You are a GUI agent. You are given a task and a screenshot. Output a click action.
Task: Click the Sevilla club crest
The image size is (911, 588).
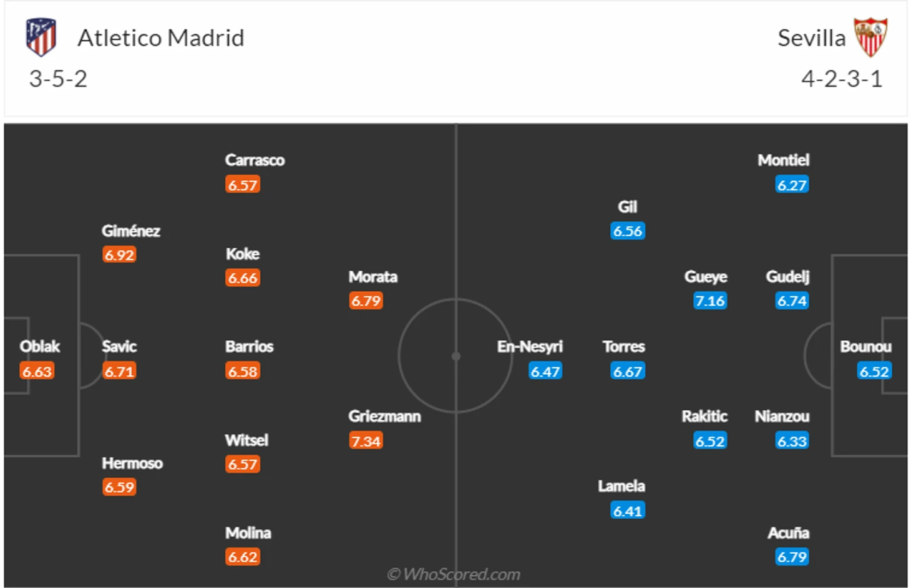click(x=870, y=37)
